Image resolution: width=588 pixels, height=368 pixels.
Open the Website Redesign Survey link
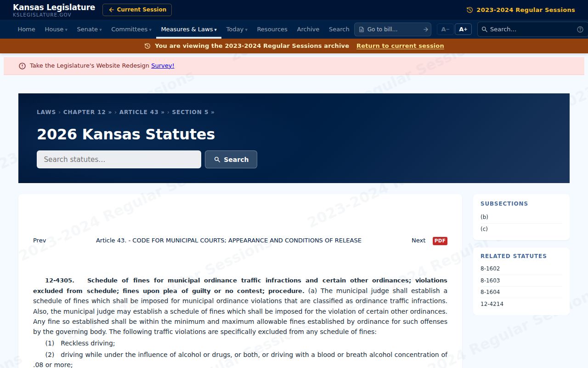point(163,66)
